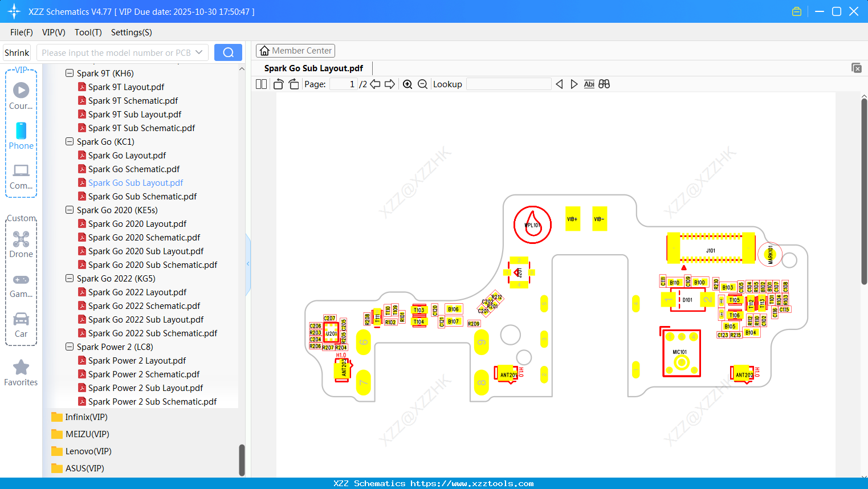Open the Favorites panel

click(x=21, y=372)
